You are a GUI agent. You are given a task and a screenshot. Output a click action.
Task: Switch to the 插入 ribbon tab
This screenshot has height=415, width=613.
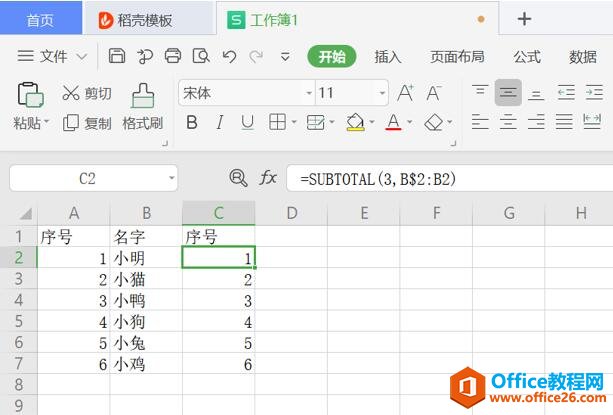coord(387,57)
